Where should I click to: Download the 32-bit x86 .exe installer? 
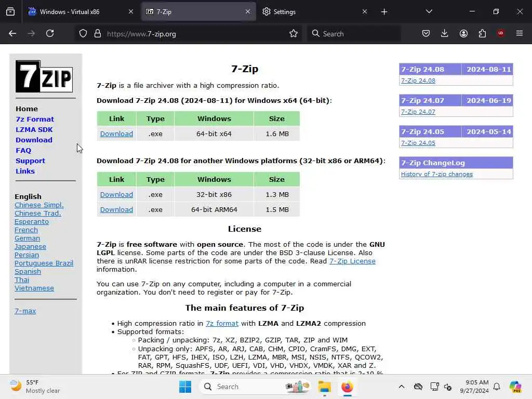click(x=116, y=194)
